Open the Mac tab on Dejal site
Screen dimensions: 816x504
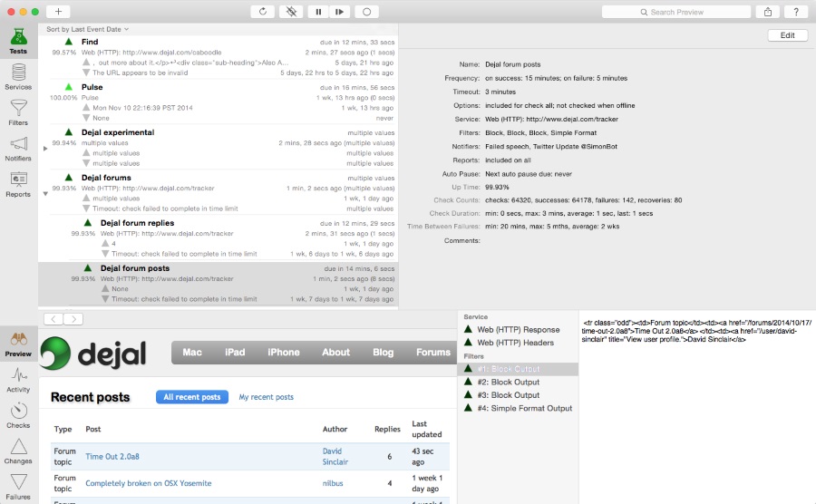pyautogui.click(x=192, y=352)
